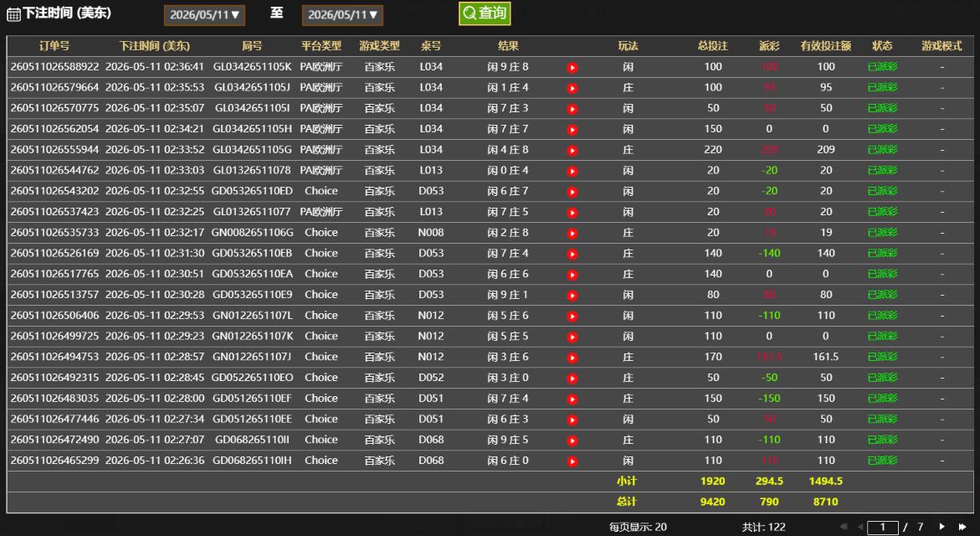Viewport: 980px width, 536px height.
Task: Click the 游戏模式 column header
Action: 942,46
